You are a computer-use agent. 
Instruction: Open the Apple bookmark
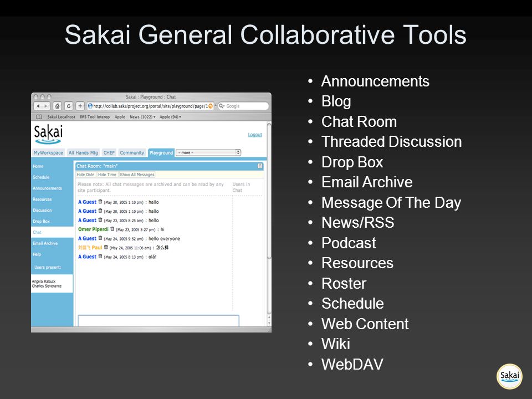point(120,117)
